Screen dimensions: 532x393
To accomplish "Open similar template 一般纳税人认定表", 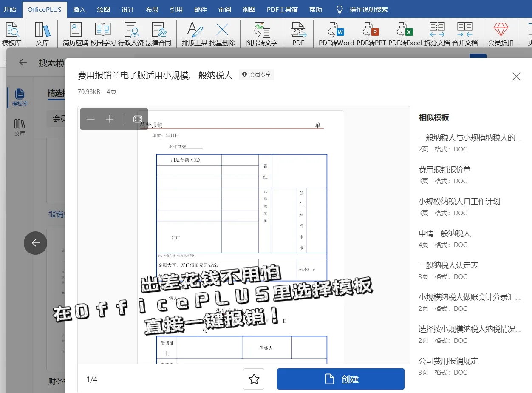I will [448, 265].
